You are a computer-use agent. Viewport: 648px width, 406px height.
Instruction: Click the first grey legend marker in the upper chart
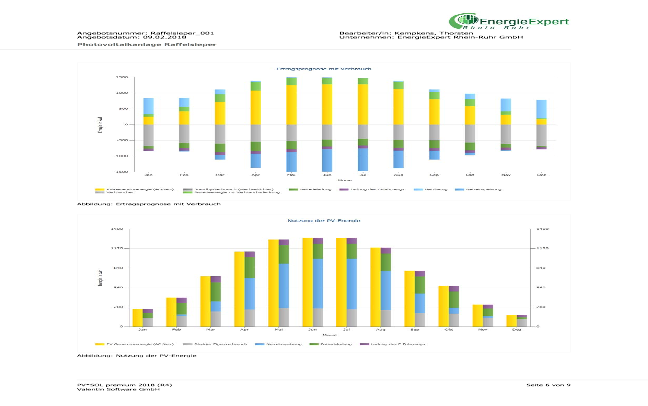189,188
